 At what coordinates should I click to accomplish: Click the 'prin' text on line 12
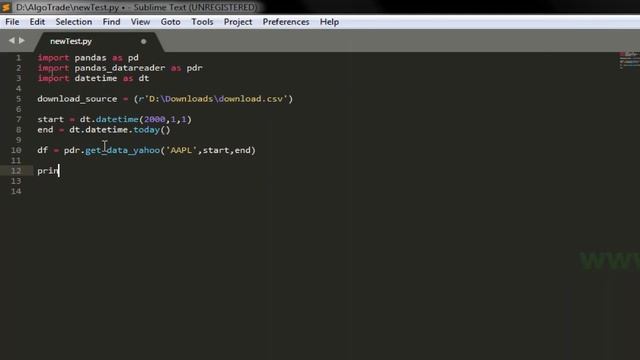coord(48,171)
